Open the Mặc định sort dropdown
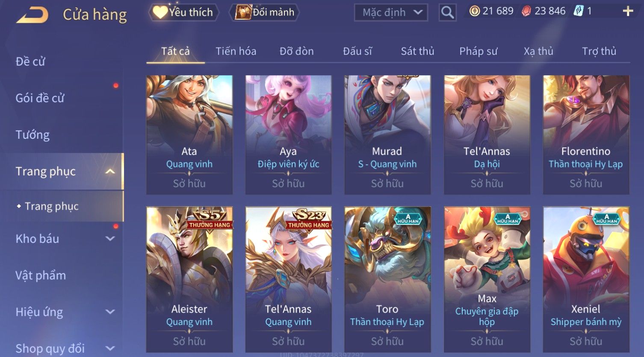This screenshot has height=357, width=644. 391,12
